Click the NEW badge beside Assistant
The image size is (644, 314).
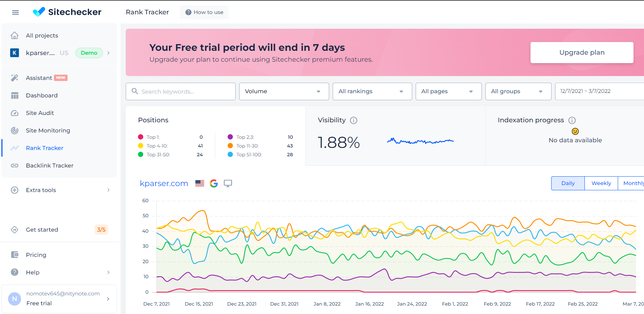click(61, 78)
